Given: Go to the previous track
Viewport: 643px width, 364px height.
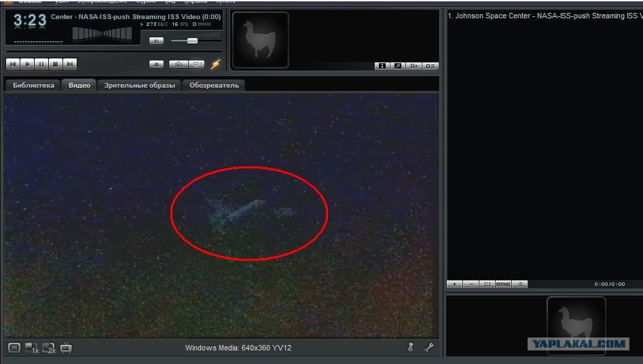Looking at the screenshot, I should tap(13, 64).
